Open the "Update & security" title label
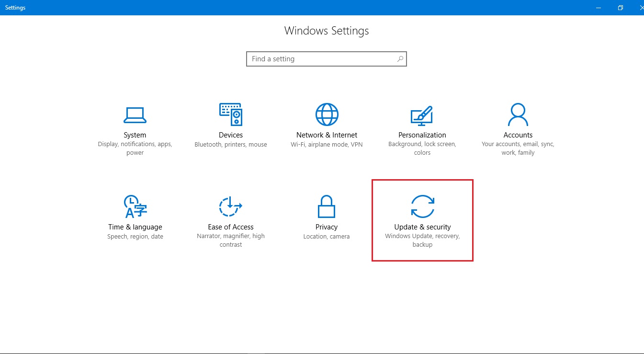 422,227
